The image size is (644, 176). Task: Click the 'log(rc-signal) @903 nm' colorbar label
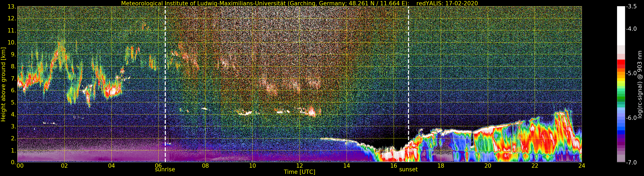[x=640, y=84]
